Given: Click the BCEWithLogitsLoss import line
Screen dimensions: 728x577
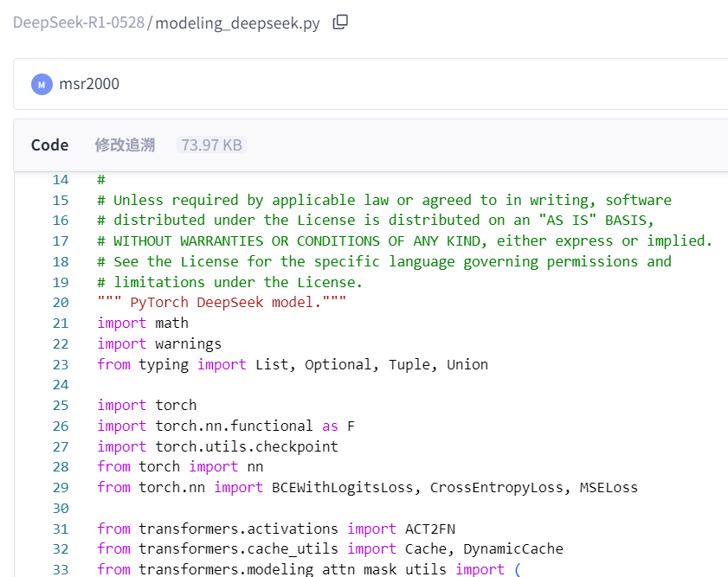Looking at the screenshot, I should [367, 487].
